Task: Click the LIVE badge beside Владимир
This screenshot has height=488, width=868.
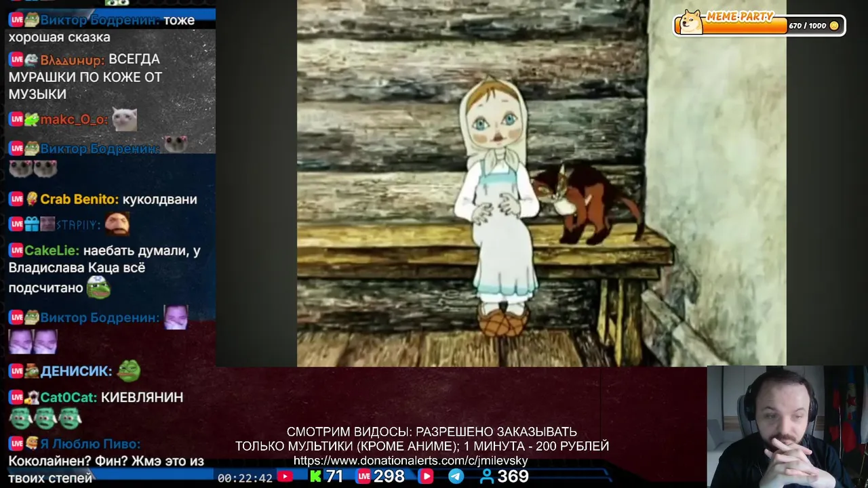Action: point(16,60)
